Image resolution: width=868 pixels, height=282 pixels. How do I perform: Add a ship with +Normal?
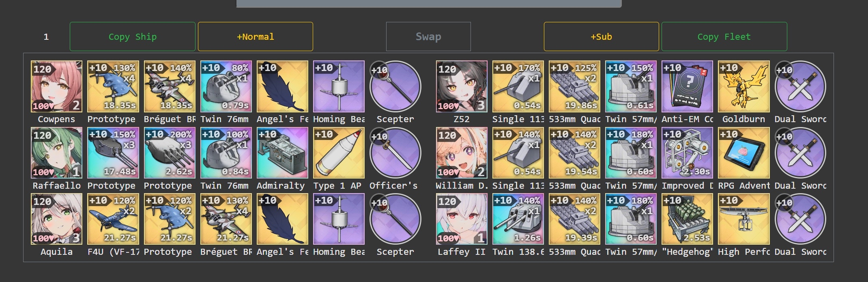(256, 37)
